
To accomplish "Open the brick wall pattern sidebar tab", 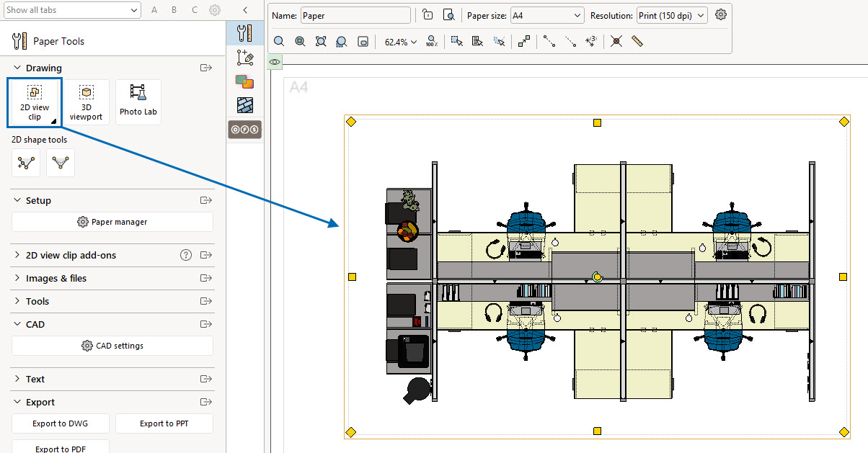I will [x=245, y=105].
